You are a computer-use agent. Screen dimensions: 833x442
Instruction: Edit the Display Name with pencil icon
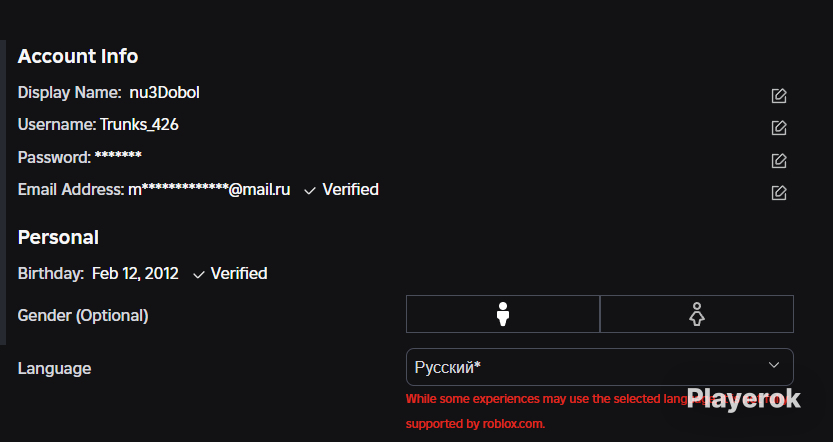tap(779, 96)
